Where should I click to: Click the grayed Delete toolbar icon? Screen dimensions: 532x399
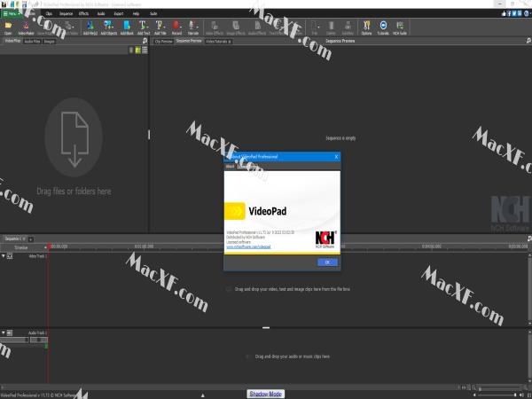(331, 27)
